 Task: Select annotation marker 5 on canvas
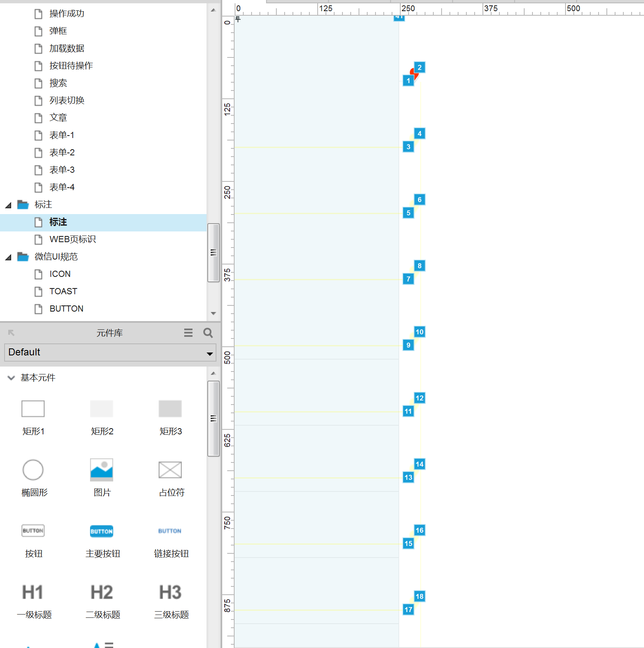tap(409, 213)
